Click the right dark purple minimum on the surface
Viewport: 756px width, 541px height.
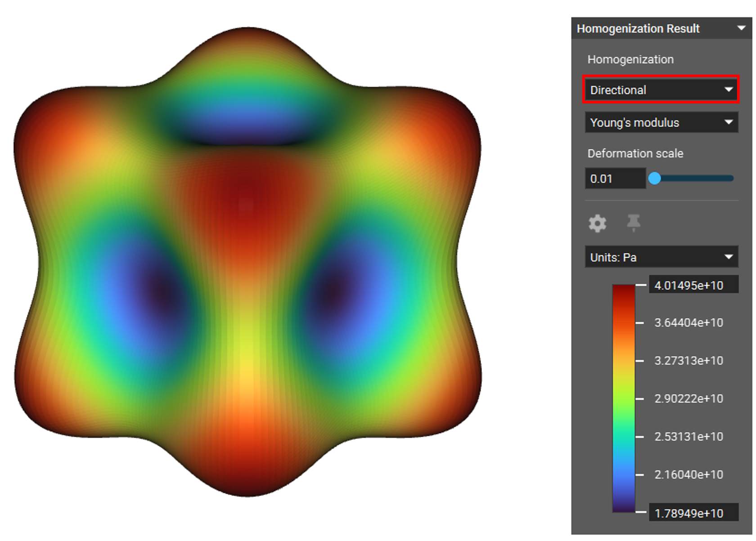point(333,290)
